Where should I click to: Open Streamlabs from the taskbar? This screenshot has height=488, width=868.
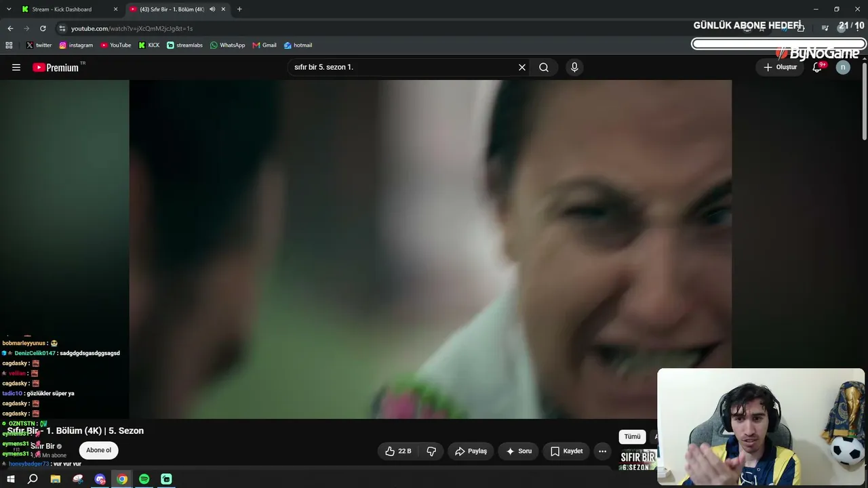pyautogui.click(x=166, y=479)
